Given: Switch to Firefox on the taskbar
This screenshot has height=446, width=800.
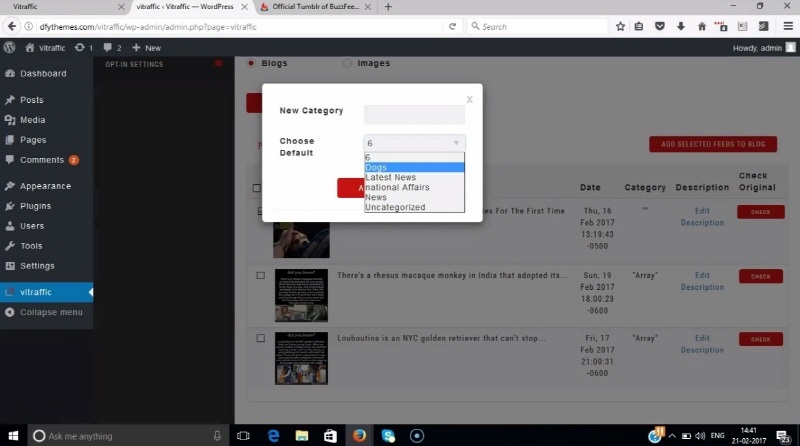Looking at the screenshot, I should pyautogui.click(x=359, y=436).
